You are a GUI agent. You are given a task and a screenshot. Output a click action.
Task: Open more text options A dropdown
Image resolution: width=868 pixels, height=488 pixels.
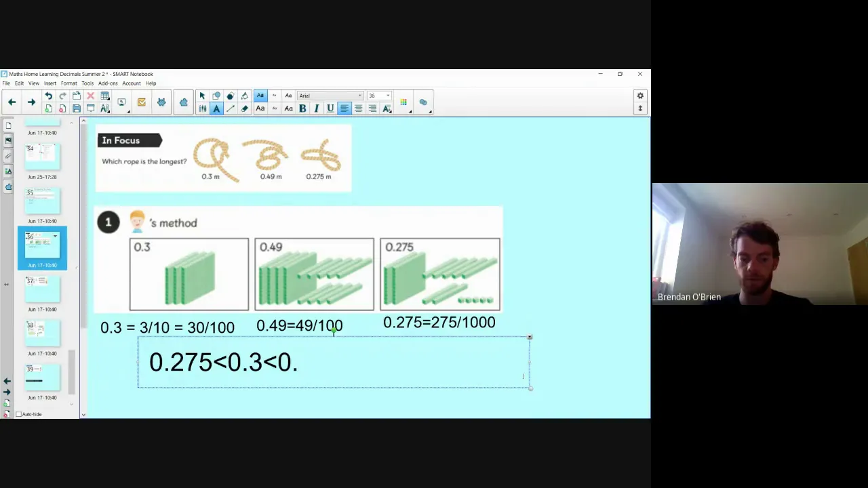pyautogui.click(x=387, y=108)
